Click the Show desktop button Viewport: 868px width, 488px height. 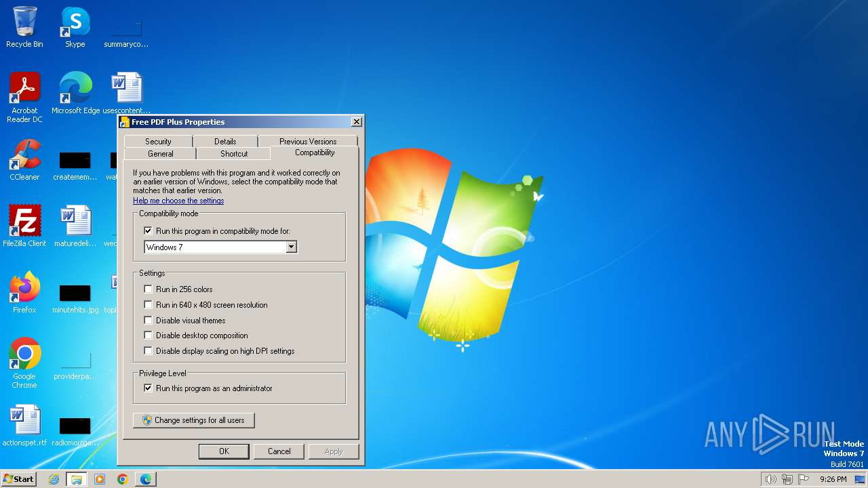(860, 479)
